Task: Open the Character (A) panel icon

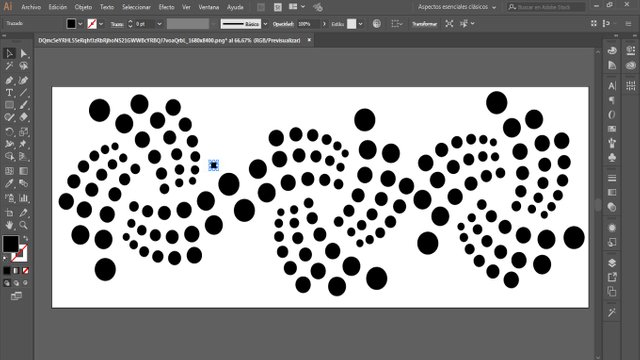Action: 612,86
